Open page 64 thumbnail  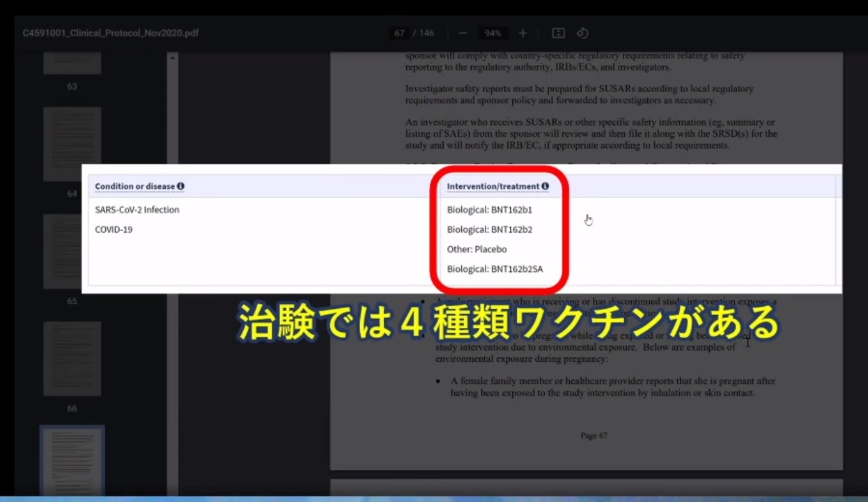[72, 144]
